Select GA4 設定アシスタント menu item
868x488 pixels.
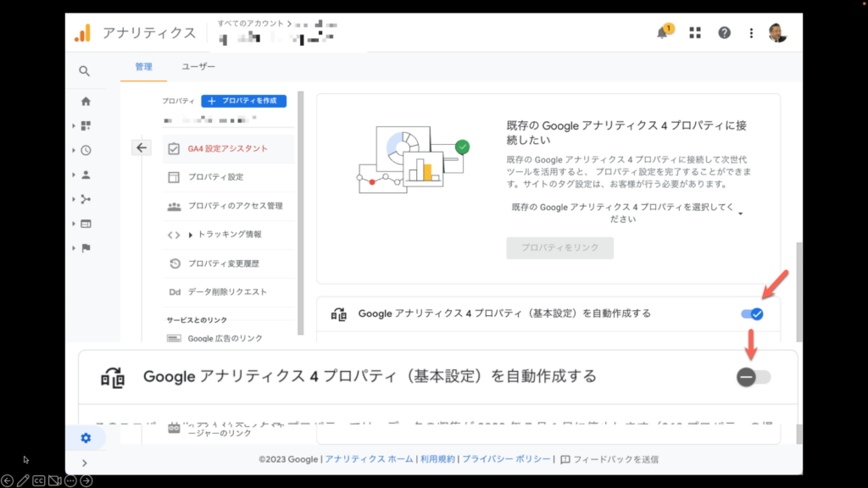pos(228,148)
